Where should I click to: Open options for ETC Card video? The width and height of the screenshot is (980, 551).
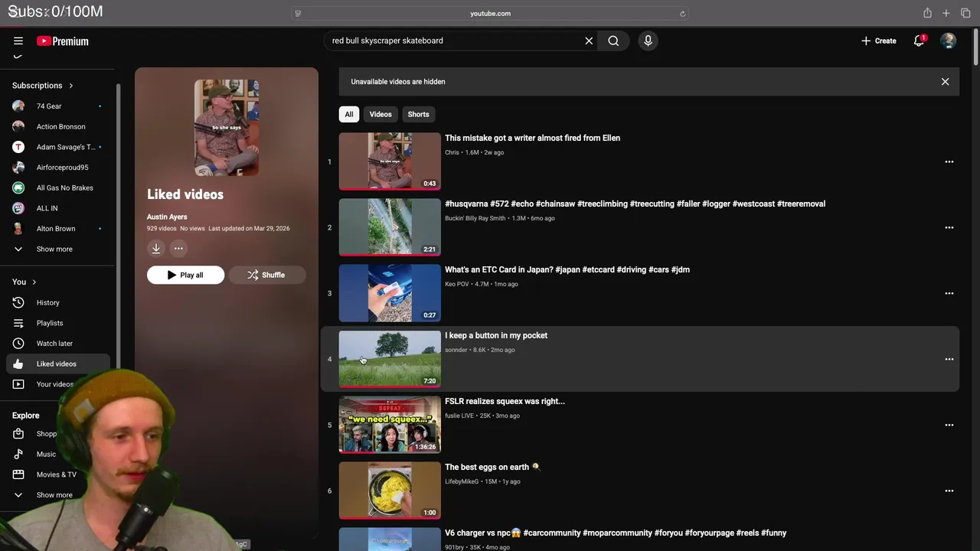click(949, 293)
